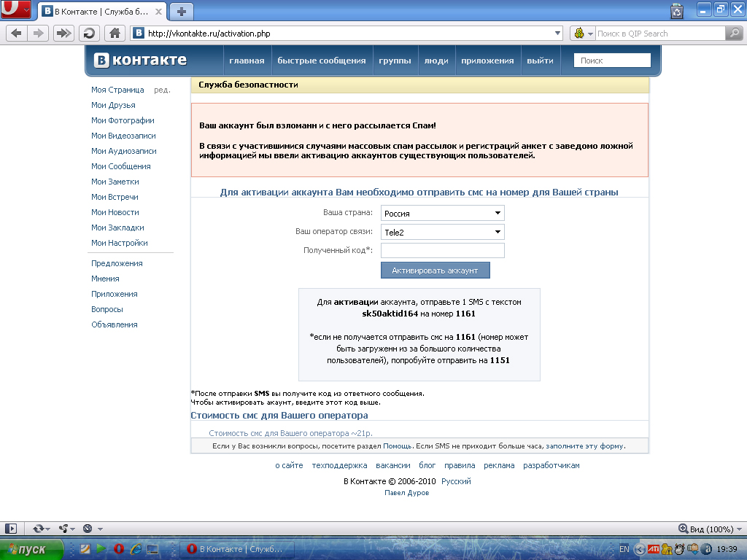
Task: Focus the Полученный код input field
Action: pyautogui.click(x=443, y=251)
